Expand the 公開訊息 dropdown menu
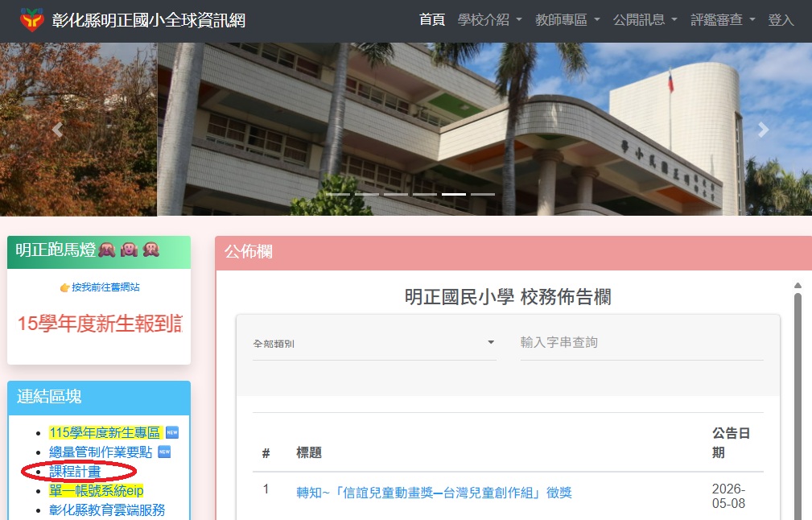The height and width of the screenshot is (520, 812). coord(645,19)
